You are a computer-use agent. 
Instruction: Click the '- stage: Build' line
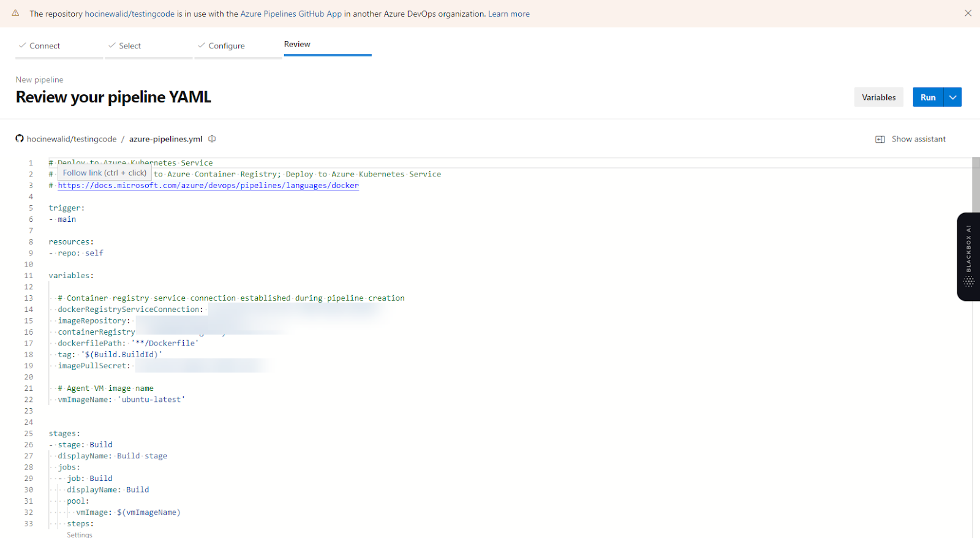click(x=81, y=445)
